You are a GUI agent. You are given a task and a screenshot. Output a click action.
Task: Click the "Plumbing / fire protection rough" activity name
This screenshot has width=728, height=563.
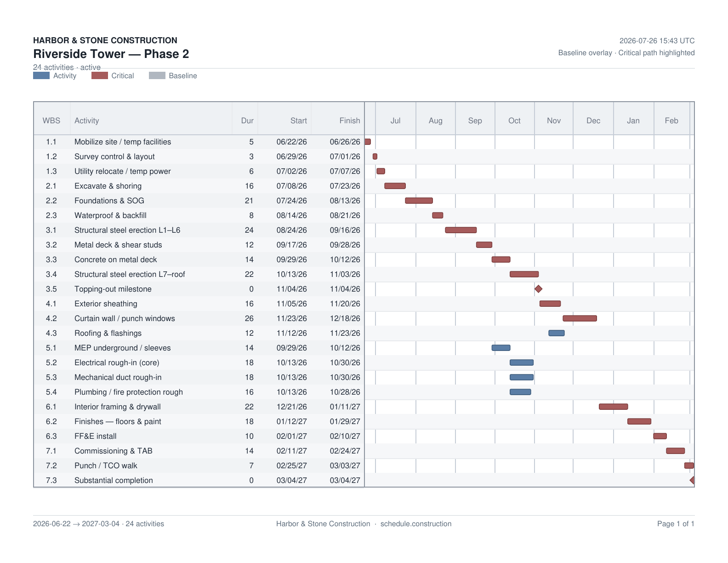(129, 392)
